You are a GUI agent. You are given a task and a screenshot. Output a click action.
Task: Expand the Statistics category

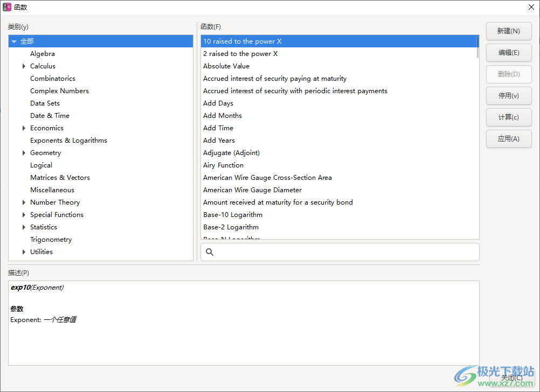click(x=24, y=227)
